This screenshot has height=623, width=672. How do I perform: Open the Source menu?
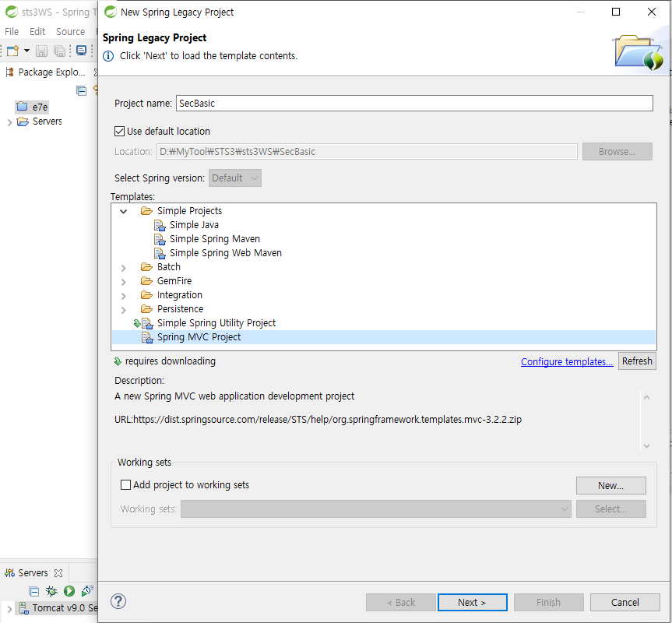pyautogui.click(x=70, y=31)
